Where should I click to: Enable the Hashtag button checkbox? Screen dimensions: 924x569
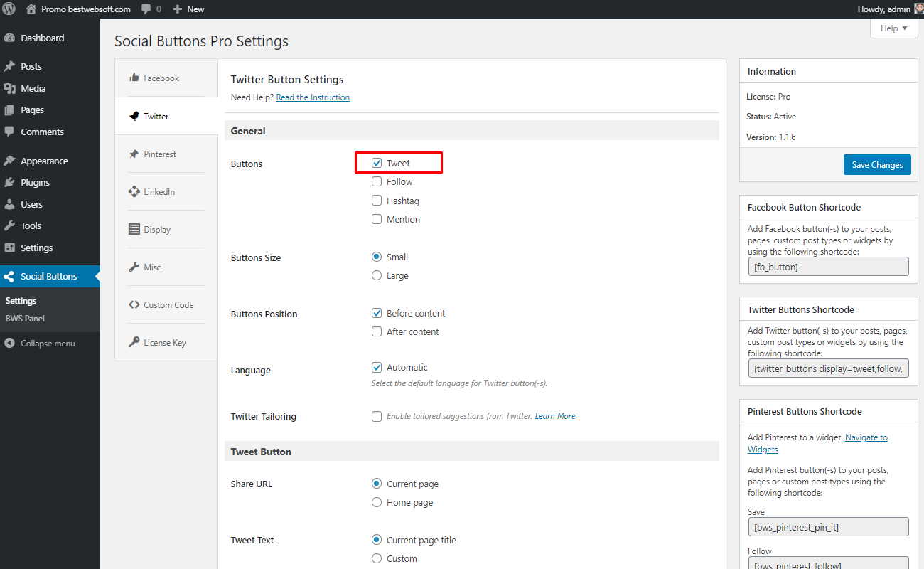pos(377,201)
